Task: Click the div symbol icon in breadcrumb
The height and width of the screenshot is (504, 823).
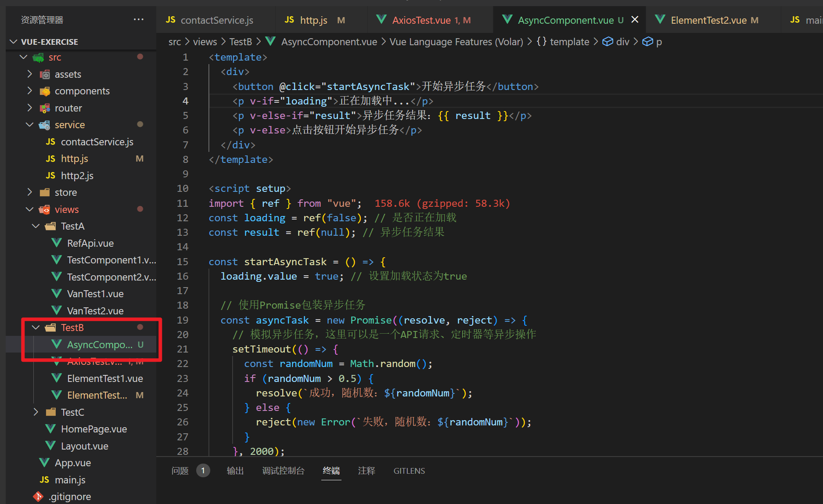Action: (607, 42)
